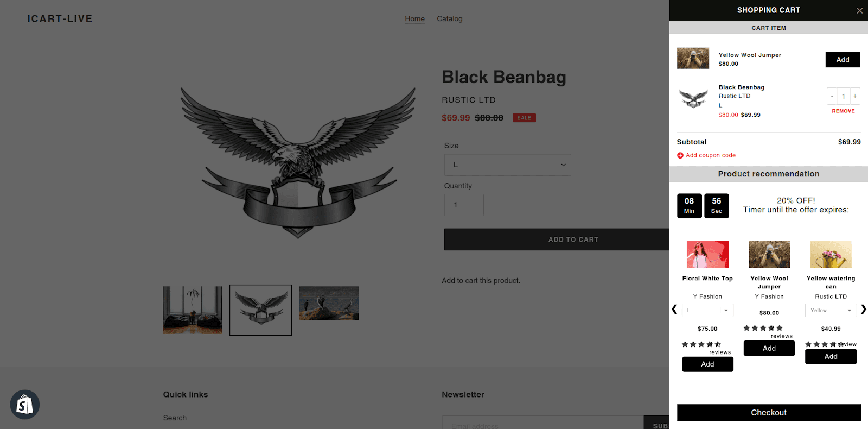Image resolution: width=868 pixels, height=429 pixels.
Task: Open the Yellow watering can color dropdown
Action: point(831,311)
